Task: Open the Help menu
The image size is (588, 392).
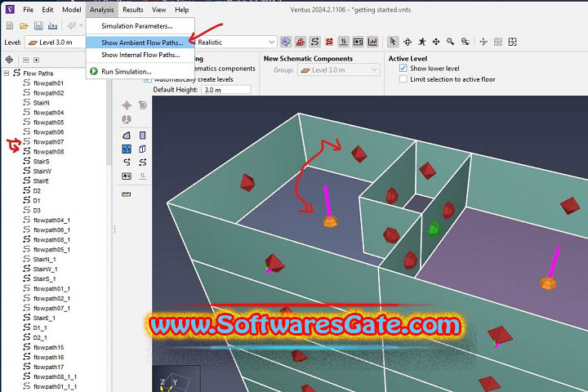Action: (x=182, y=10)
